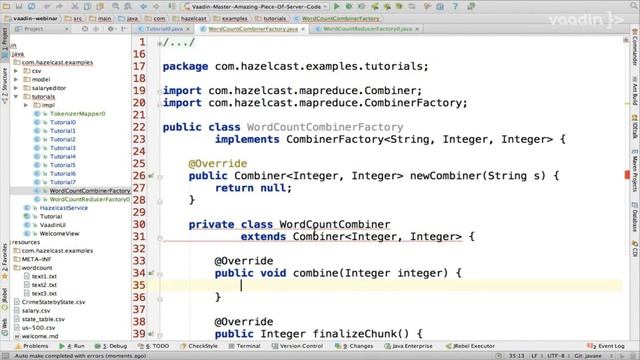Fold the WordCountCombiner class at line 31
640x360 pixels.
[x=160, y=238]
